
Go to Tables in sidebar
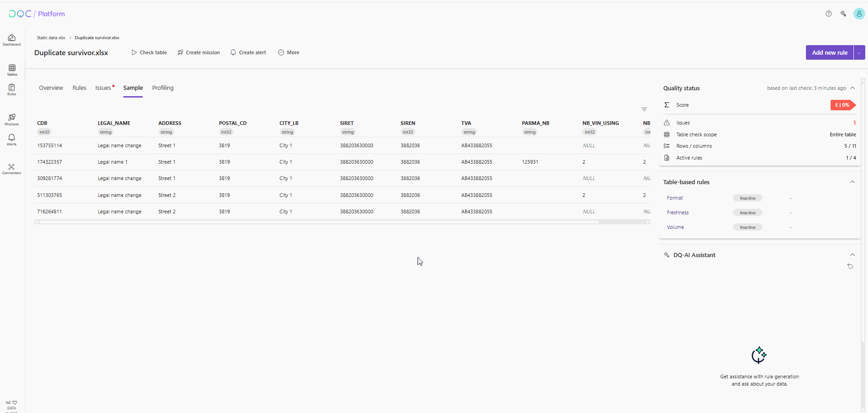click(12, 70)
